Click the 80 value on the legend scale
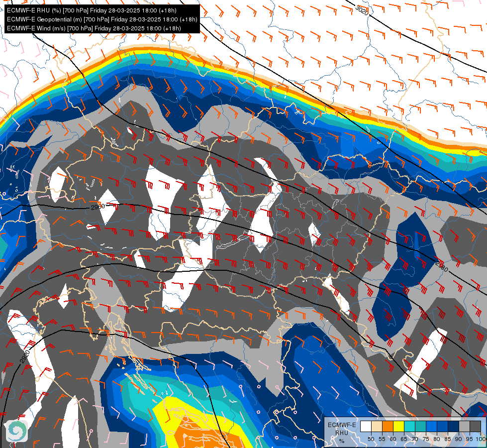Screen dimensions: 487x448 [x=437, y=439]
